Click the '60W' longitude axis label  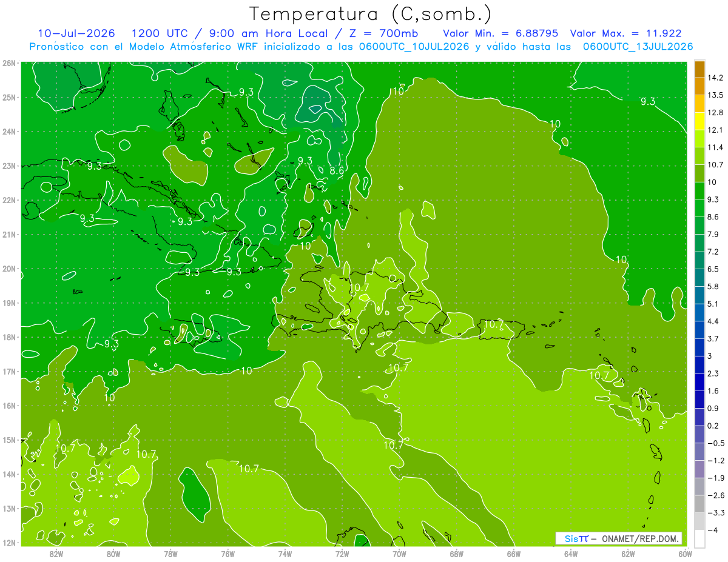tap(685, 554)
